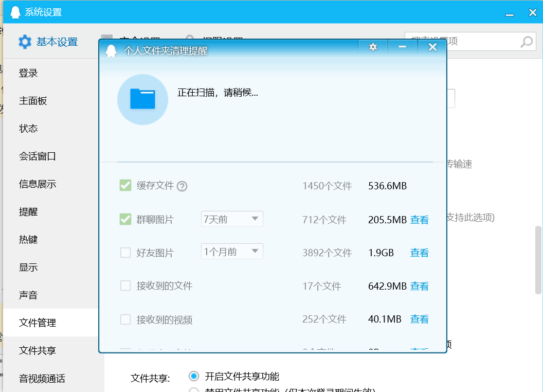
Task: Open the 登录 settings section
Action: [x=28, y=73]
